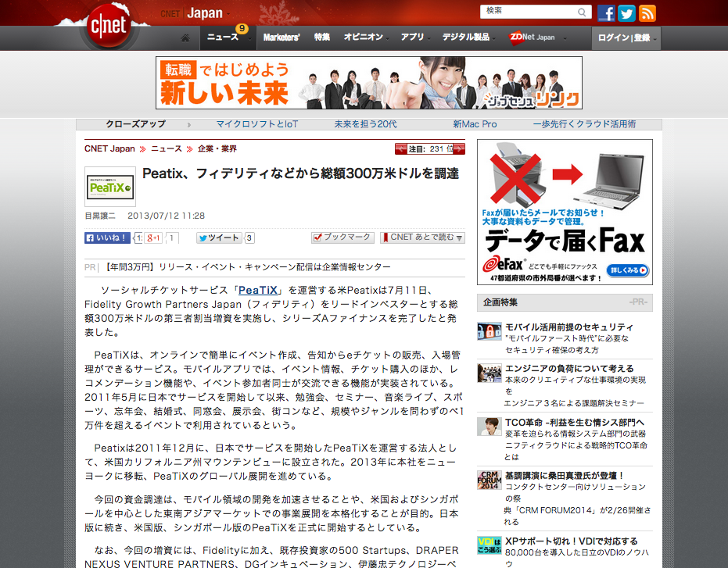Open 一歩先行くクラウド活用術 closeup link

pos(585,124)
